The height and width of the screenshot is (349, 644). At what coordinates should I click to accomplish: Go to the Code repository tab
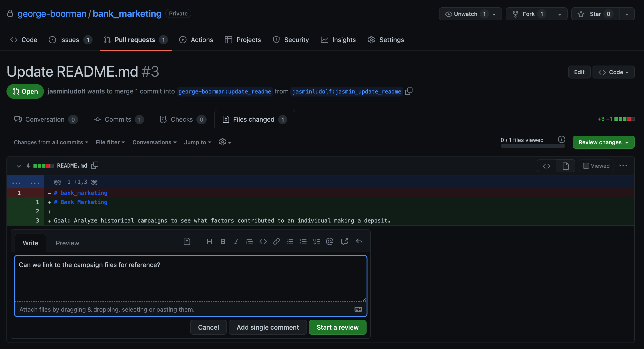24,40
